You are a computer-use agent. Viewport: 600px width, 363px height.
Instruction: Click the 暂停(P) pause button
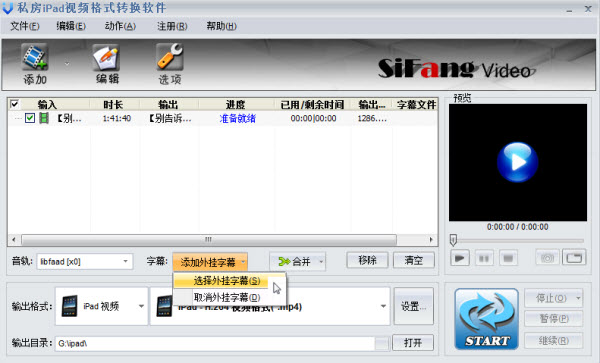click(554, 319)
